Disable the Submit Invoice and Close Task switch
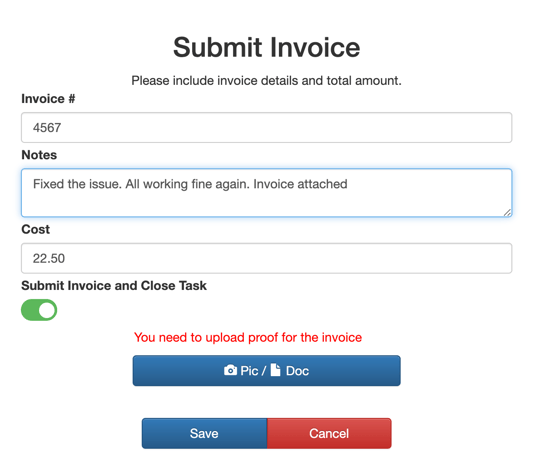The width and height of the screenshot is (536, 461). click(39, 310)
